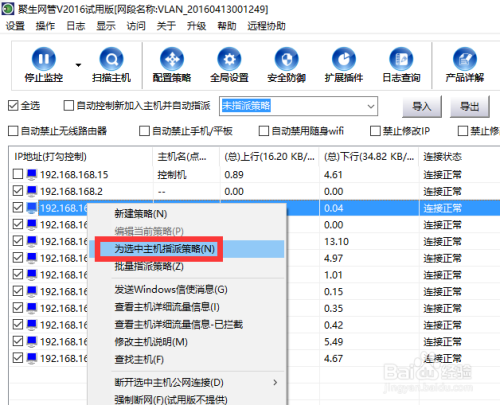Open the 访问 menu

136,26
